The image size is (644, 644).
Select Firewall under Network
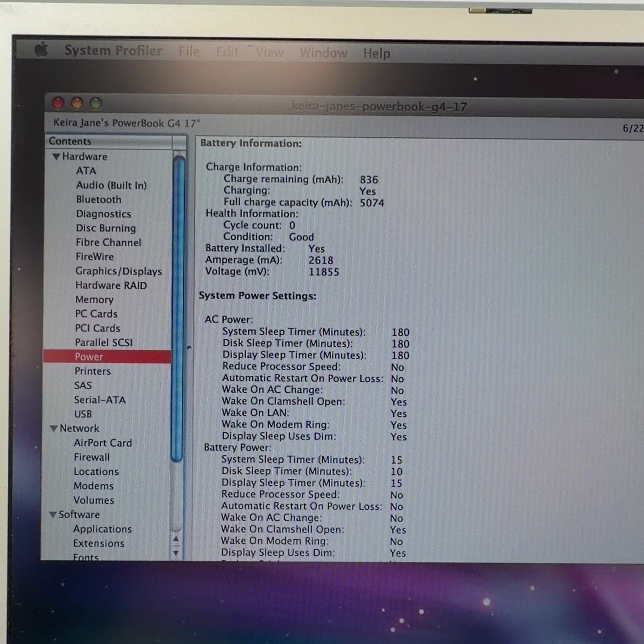pos(92,457)
